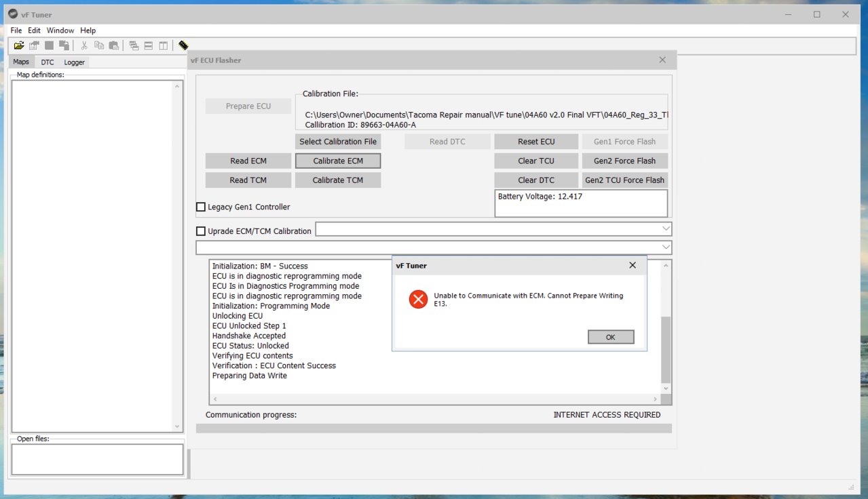Click the greyed Prepare ECU button
This screenshot has height=499, width=868.
coord(248,106)
